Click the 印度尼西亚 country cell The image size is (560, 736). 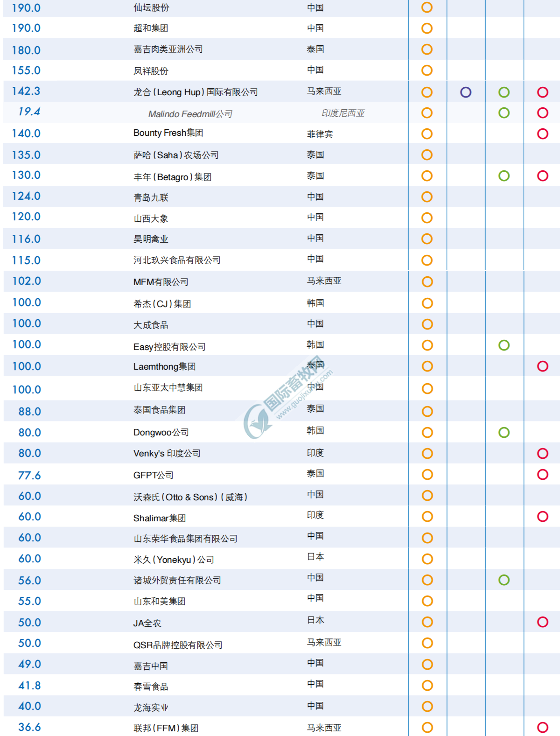[x=343, y=113]
